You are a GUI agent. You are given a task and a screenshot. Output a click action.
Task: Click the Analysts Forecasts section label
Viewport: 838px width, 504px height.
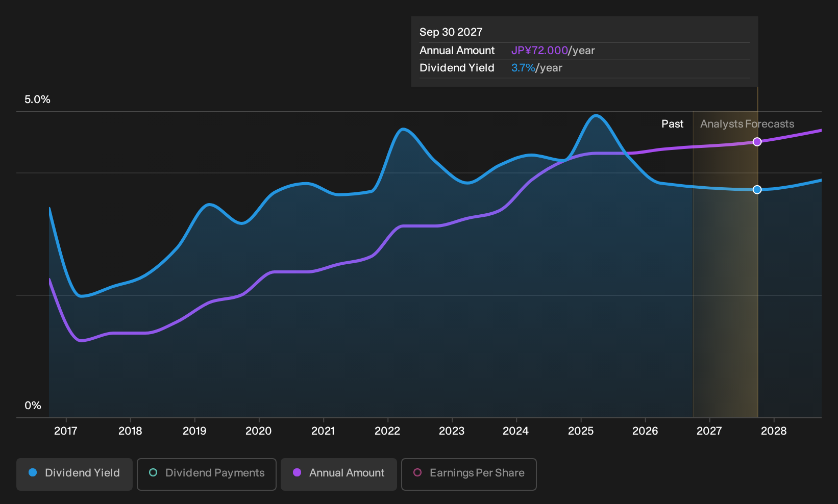[747, 124]
